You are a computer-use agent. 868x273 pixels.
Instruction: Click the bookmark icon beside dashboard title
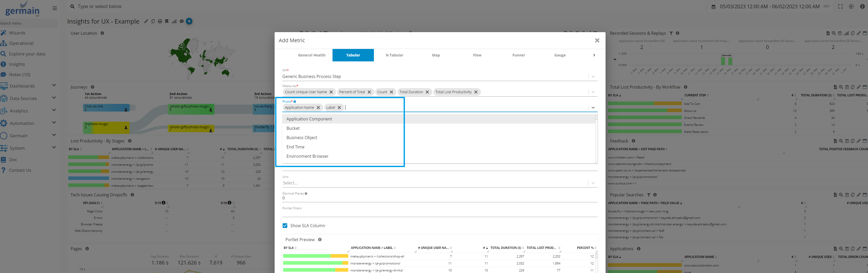tap(167, 21)
